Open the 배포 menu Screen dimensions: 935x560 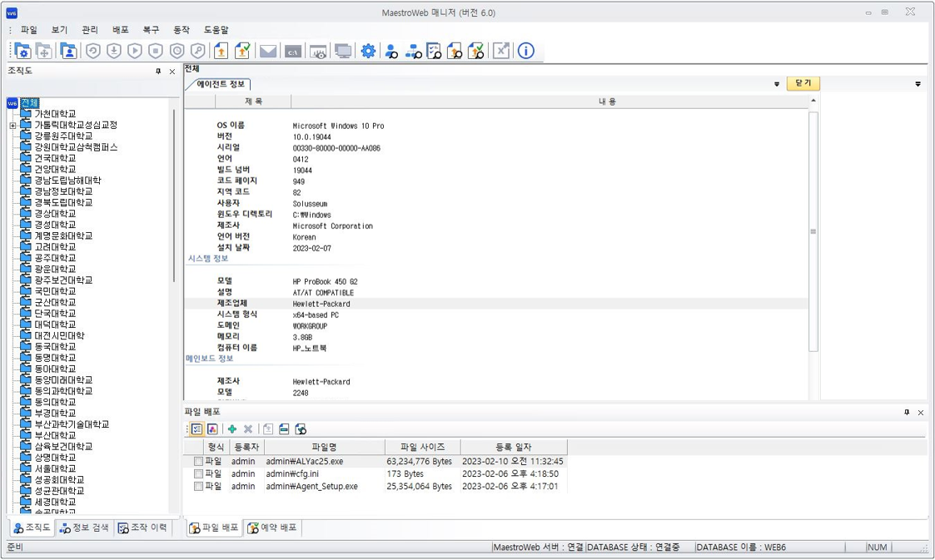coord(121,30)
